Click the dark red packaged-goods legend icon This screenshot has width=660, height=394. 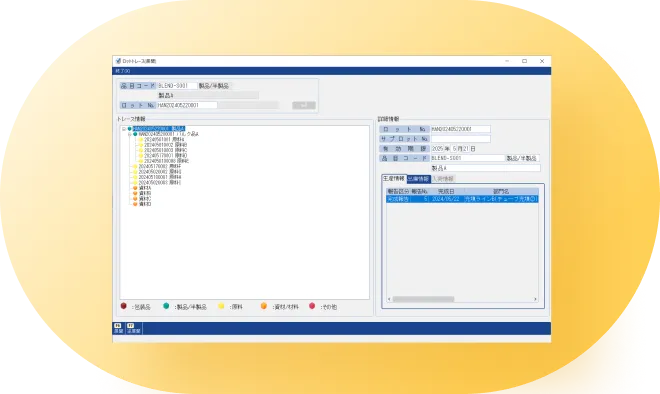pyautogui.click(x=123, y=306)
